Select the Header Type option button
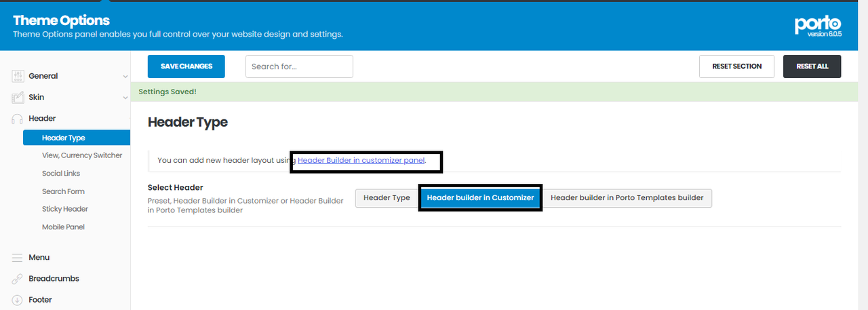Screen dimensions: 868x310 point(387,198)
